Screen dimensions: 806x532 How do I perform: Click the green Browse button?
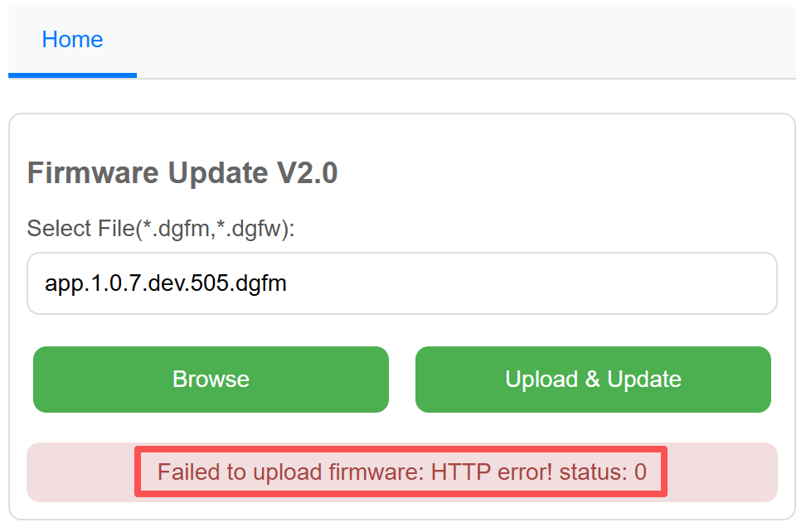pyautogui.click(x=211, y=380)
